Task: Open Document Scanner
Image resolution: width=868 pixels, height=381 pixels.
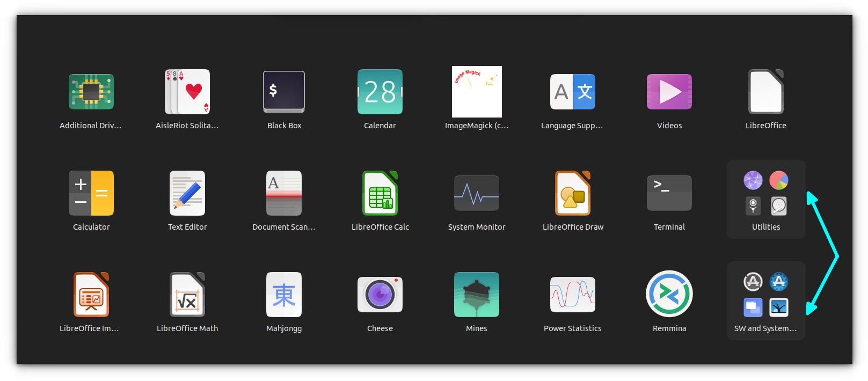Action: click(284, 193)
